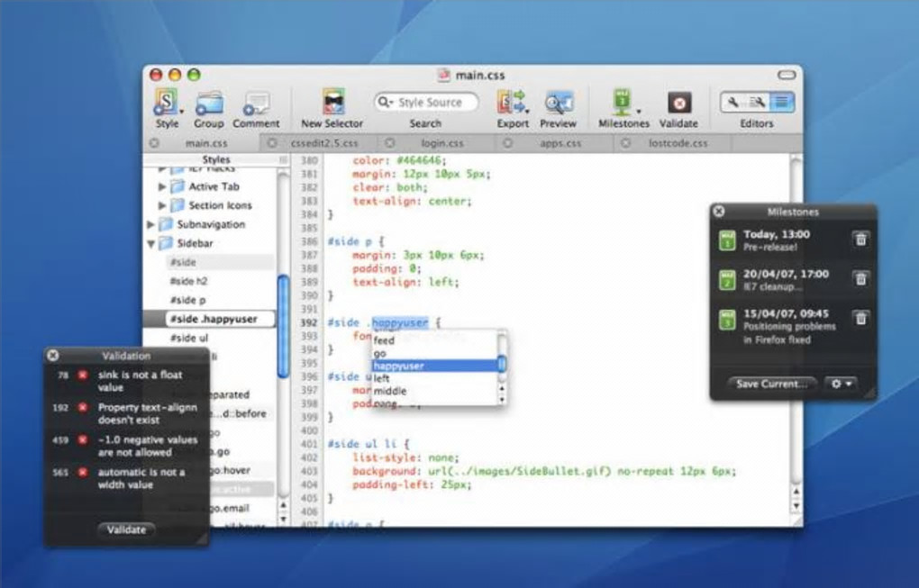919x588 pixels.
Task: Switch to the combined editor mode
Action: pyautogui.click(x=757, y=103)
